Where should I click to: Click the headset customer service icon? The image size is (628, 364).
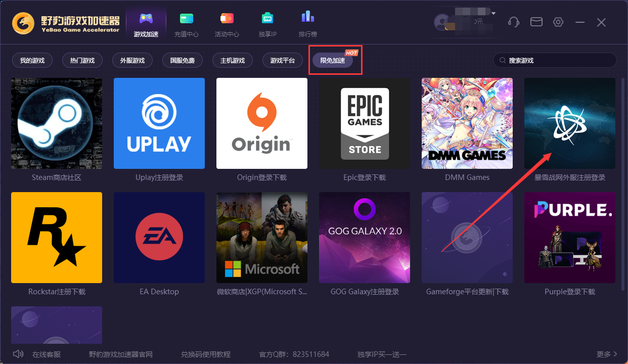[x=514, y=22]
